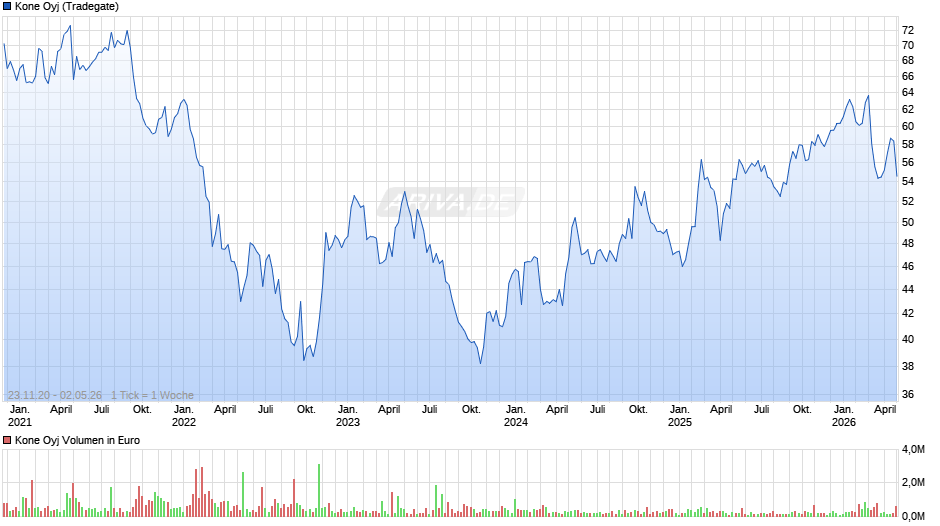This screenshot has height=526, width=940.
Task: Click the 4,0M volume axis label
Action: tap(913, 450)
